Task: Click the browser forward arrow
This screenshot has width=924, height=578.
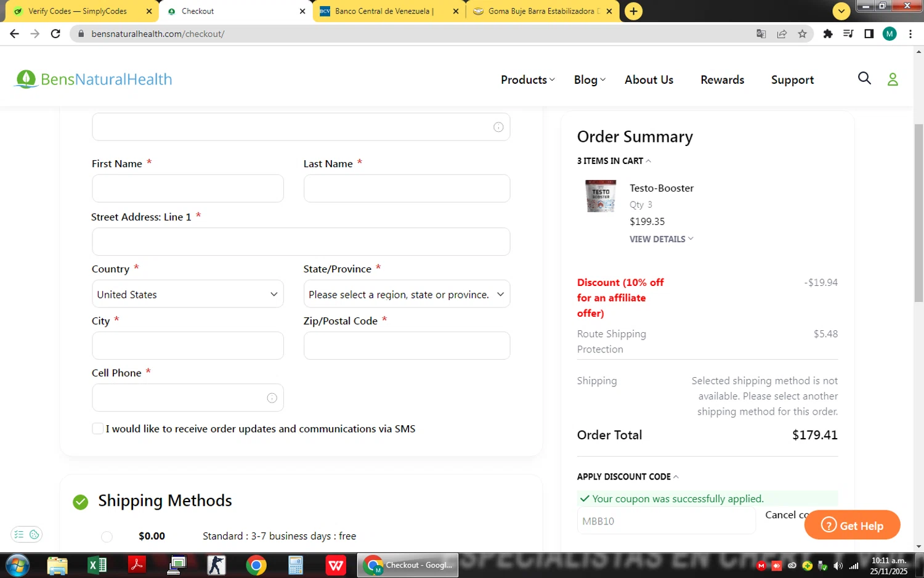Action: pyautogui.click(x=35, y=34)
